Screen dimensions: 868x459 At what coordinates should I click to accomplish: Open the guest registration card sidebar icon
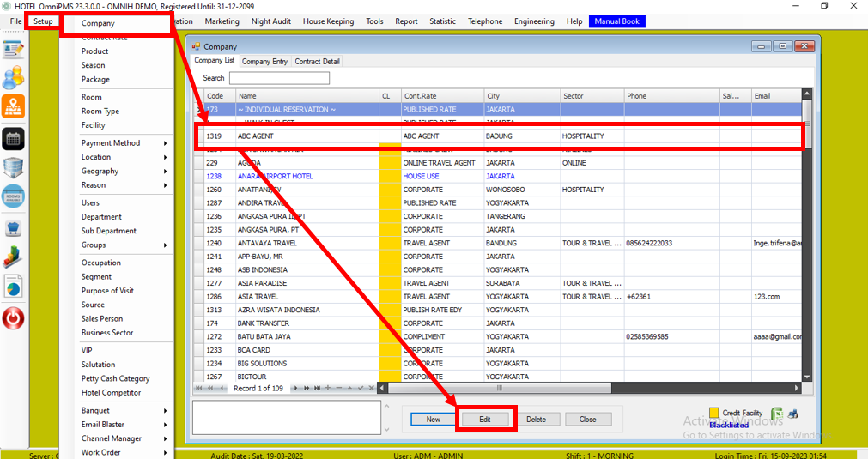point(13,50)
